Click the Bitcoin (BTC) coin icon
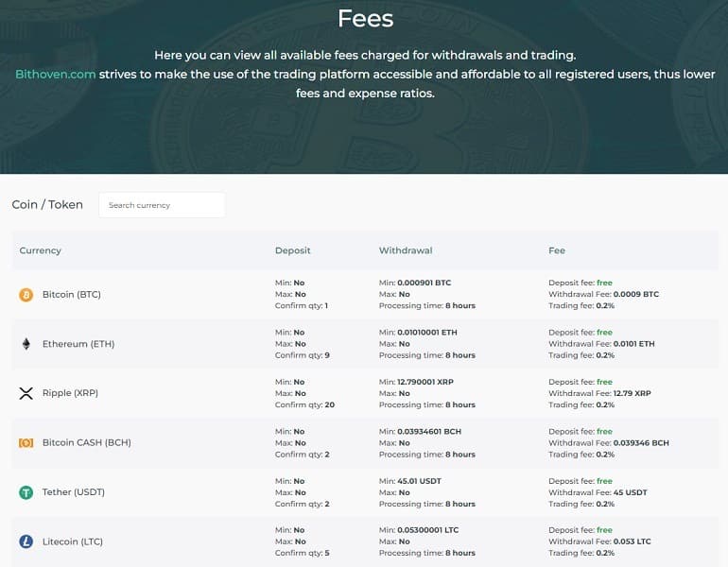The width and height of the screenshot is (728, 567). [x=26, y=295]
